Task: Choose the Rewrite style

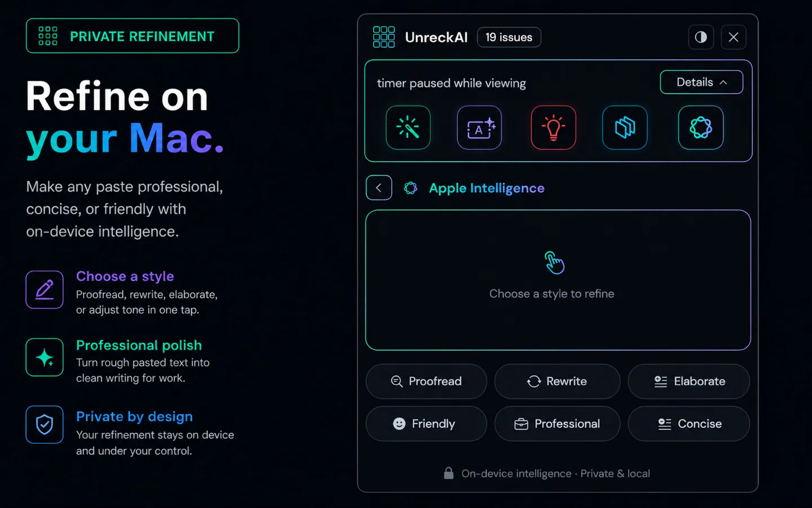Action: click(x=557, y=382)
